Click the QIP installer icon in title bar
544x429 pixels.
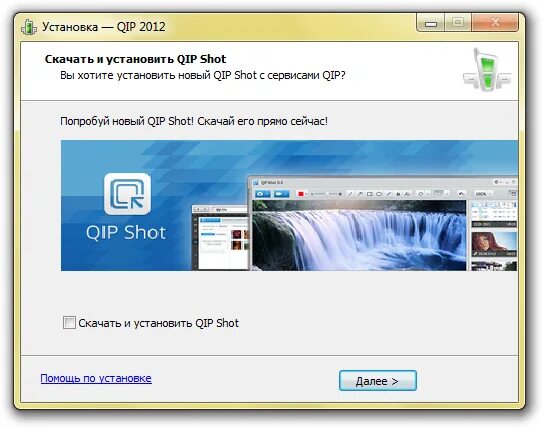point(29,27)
